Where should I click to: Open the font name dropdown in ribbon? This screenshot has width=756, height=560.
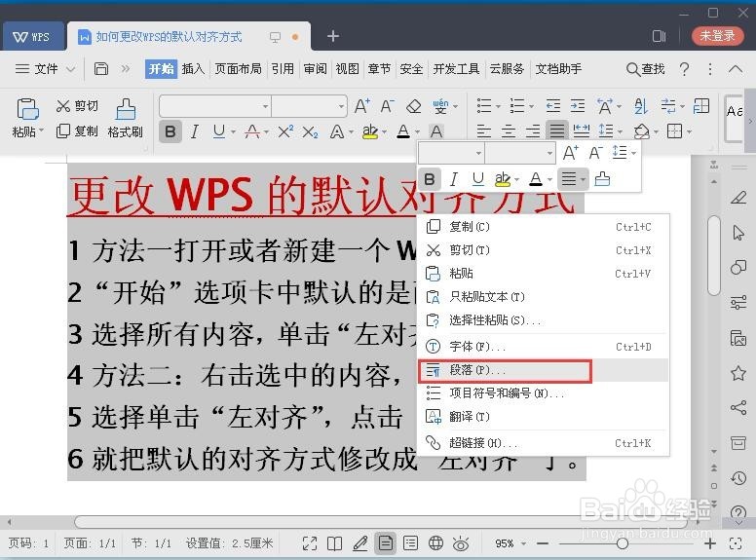click(266, 106)
